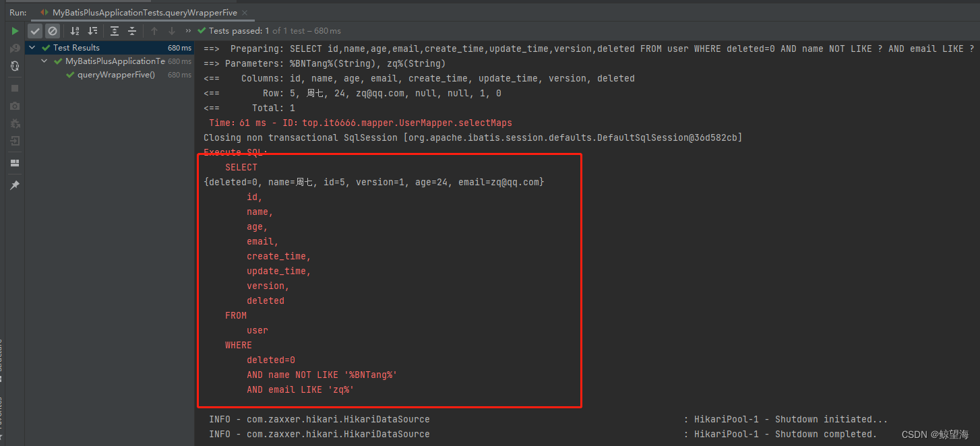
Task: Click the "AND name NOT LIKE '%BNTang%'" line
Action: (322, 375)
